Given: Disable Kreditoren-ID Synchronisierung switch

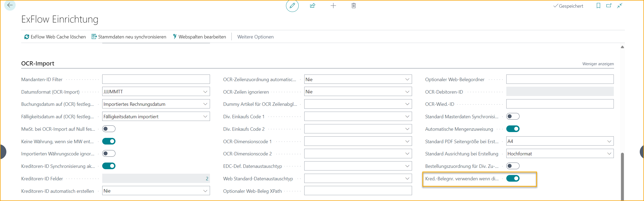Looking at the screenshot, I should point(109,166).
